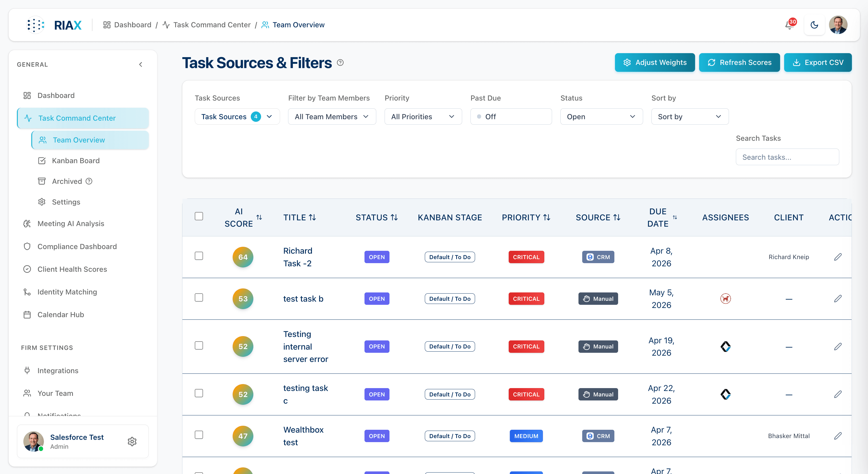Edit the test task b row
The image size is (868, 474).
838,299
